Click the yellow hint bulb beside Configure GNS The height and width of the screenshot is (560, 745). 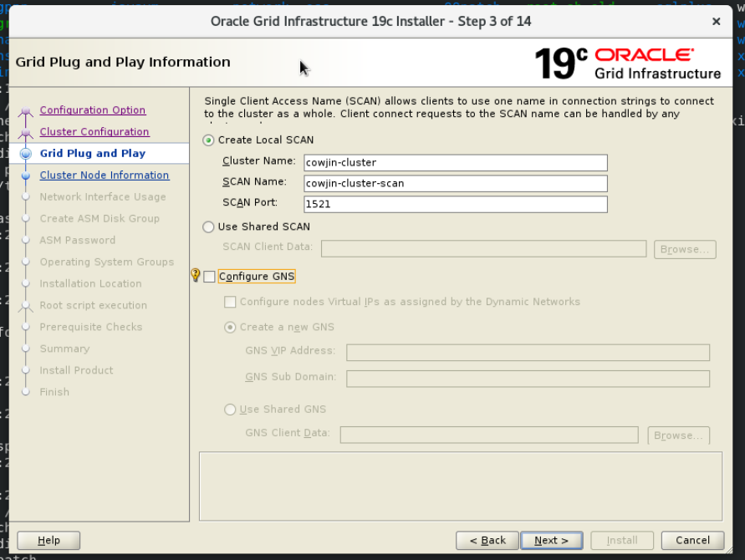(x=196, y=275)
